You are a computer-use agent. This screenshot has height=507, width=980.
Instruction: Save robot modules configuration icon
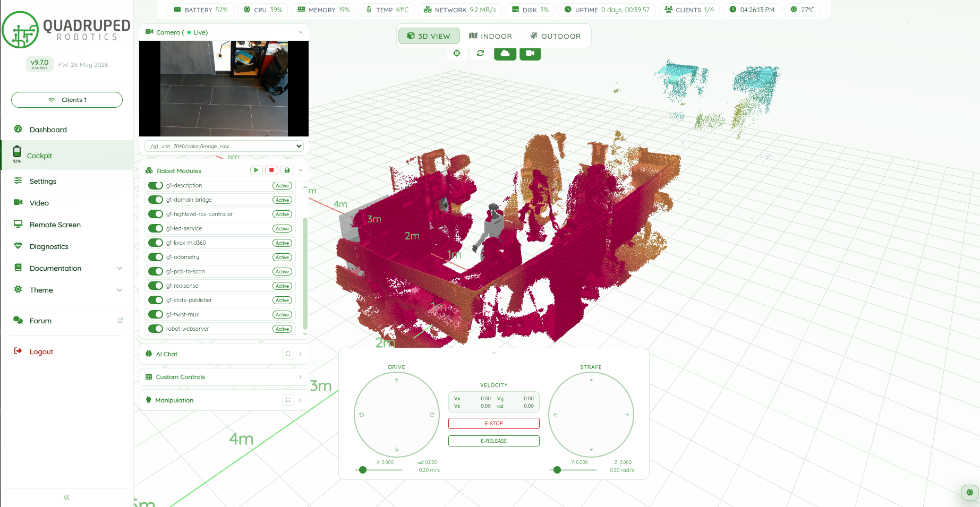[287, 170]
